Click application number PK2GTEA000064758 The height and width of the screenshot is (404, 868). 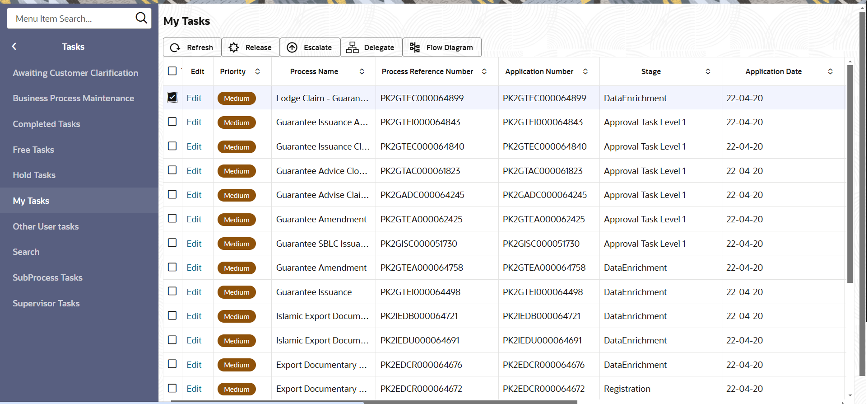coord(544,268)
